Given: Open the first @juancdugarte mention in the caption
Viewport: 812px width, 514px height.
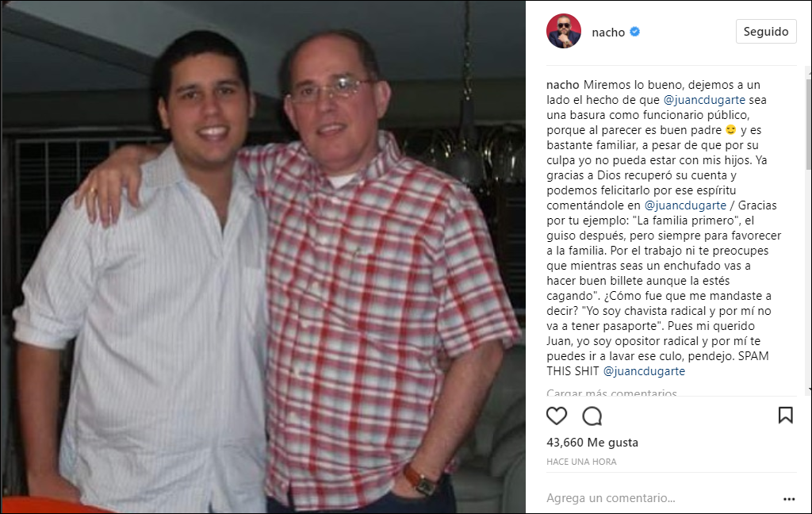Looking at the screenshot, I should pyautogui.click(x=704, y=100).
